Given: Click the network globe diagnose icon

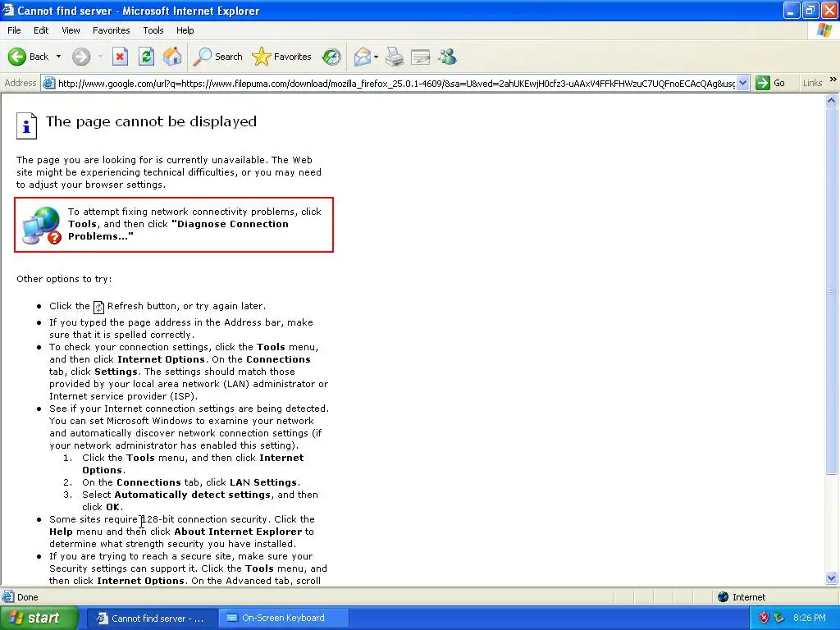Looking at the screenshot, I should pyautogui.click(x=42, y=226).
